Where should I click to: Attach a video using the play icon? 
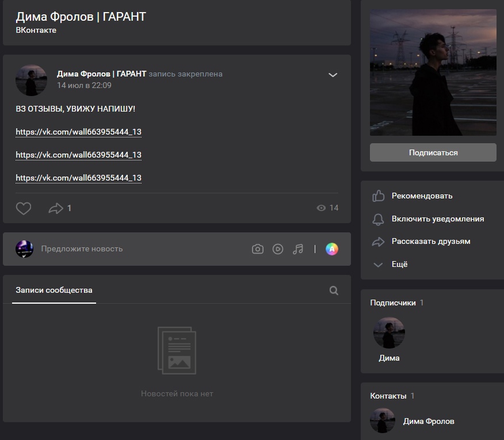click(278, 249)
